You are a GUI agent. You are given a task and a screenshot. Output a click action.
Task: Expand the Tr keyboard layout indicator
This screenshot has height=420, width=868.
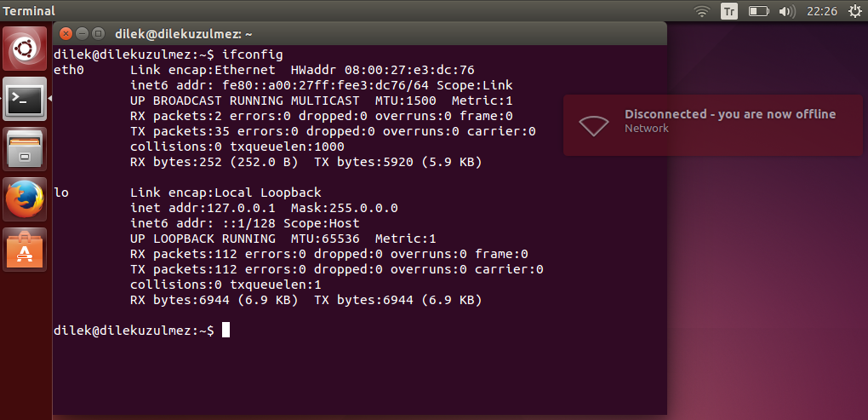[x=729, y=11]
